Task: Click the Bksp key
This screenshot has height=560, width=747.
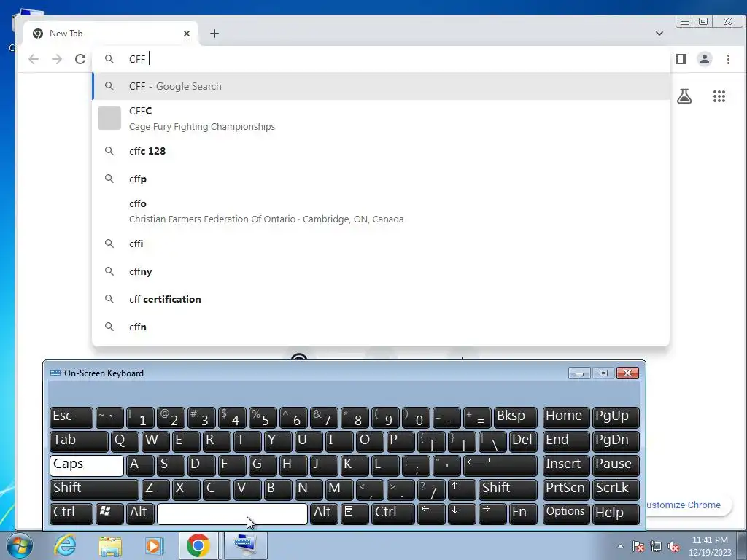Action: (516, 417)
